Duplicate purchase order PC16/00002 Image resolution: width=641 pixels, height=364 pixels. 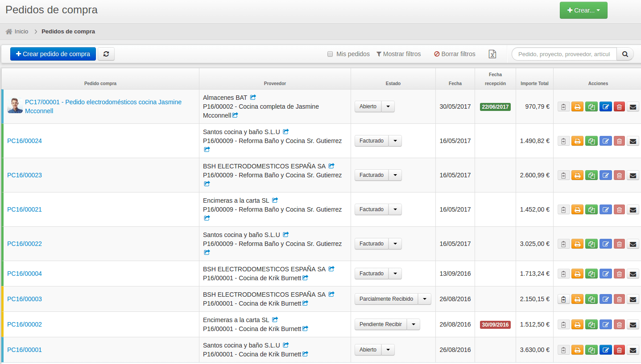pos(591,324)
